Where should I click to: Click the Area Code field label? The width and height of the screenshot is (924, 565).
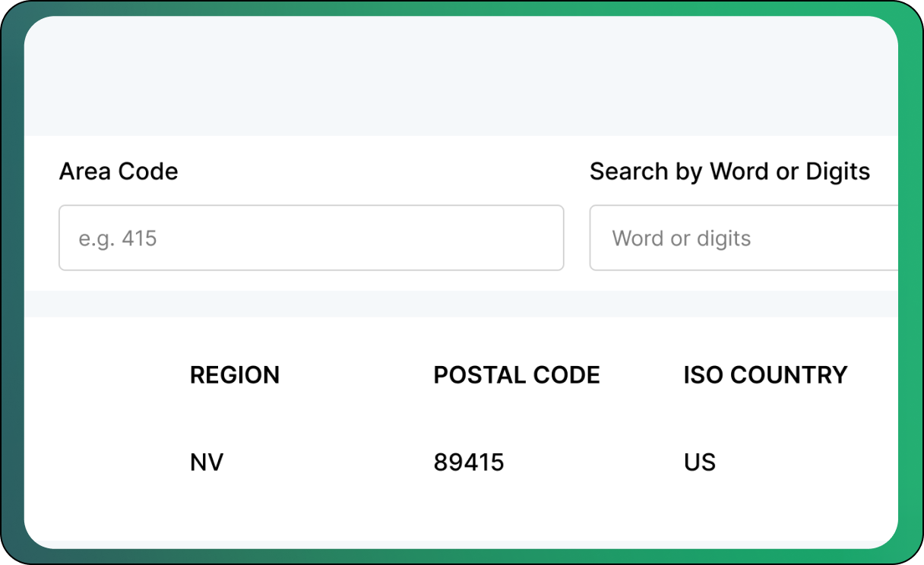[x=119, y=172]
